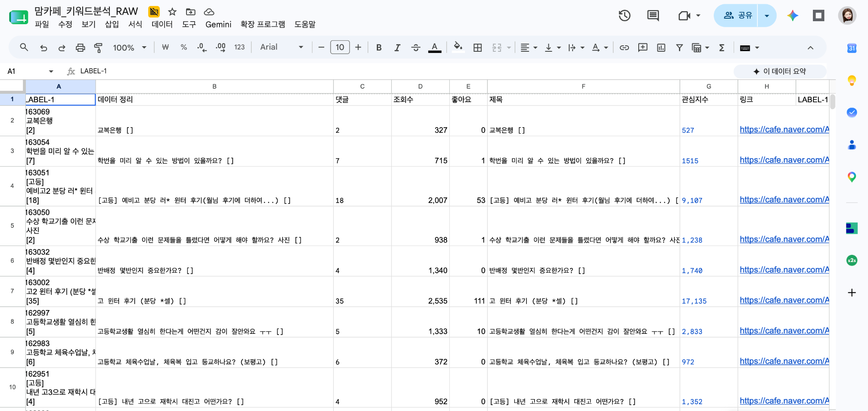Open Contacts side panel
868x411 pixels.
(852, 145)
